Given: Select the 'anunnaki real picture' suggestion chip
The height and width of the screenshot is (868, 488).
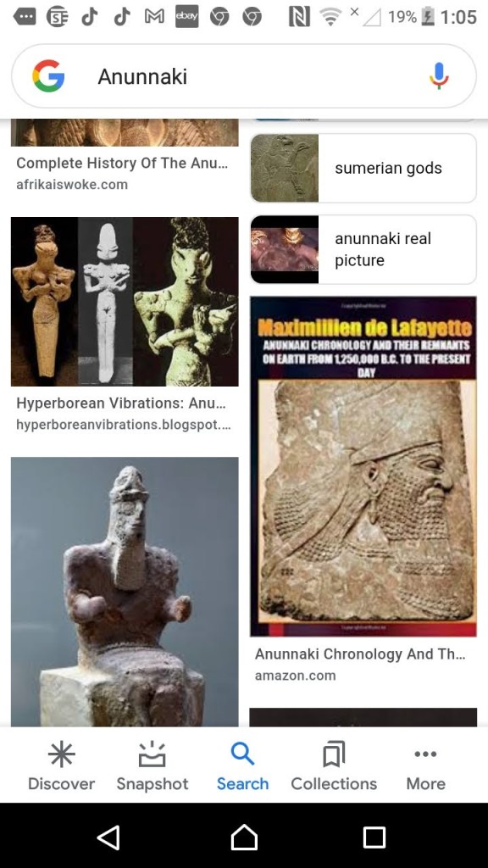Looking at the screenshot, I should point(363,249).
